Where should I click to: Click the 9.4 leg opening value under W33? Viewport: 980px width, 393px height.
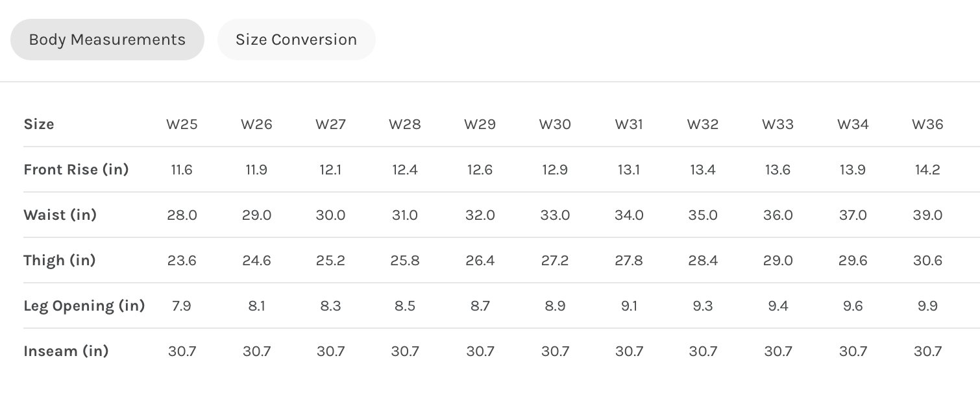(x=778, y=305)
